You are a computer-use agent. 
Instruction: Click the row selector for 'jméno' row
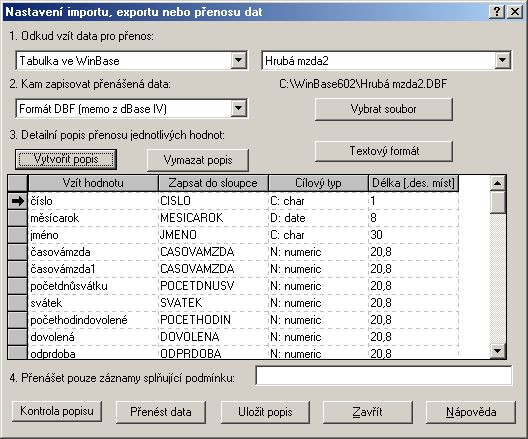click(18, 235)
